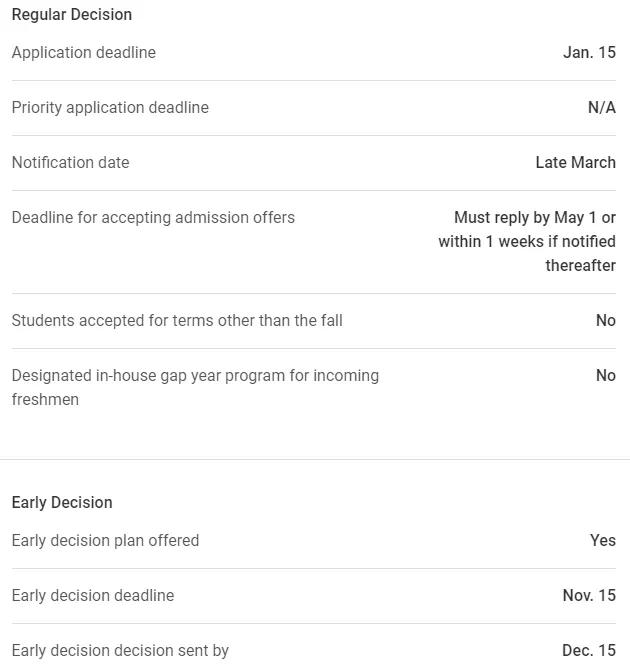Select Early decision plan offered label

pos(106,541)
